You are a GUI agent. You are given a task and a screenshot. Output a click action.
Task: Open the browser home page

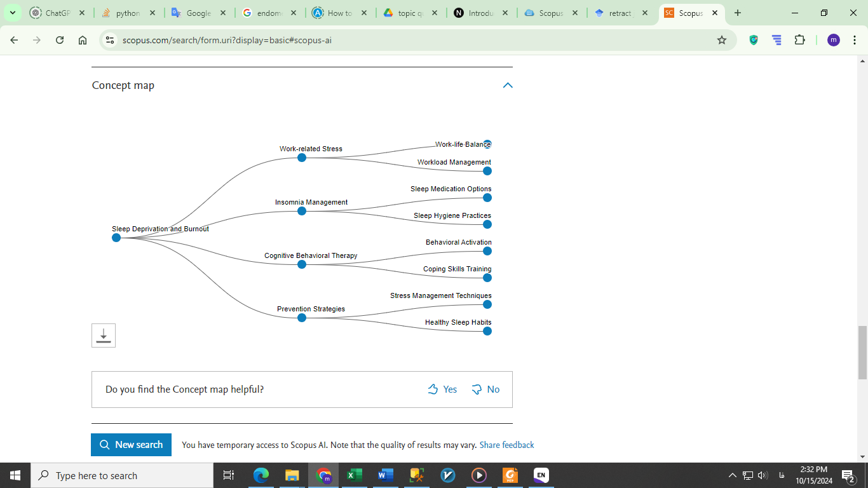pos(83,40)
